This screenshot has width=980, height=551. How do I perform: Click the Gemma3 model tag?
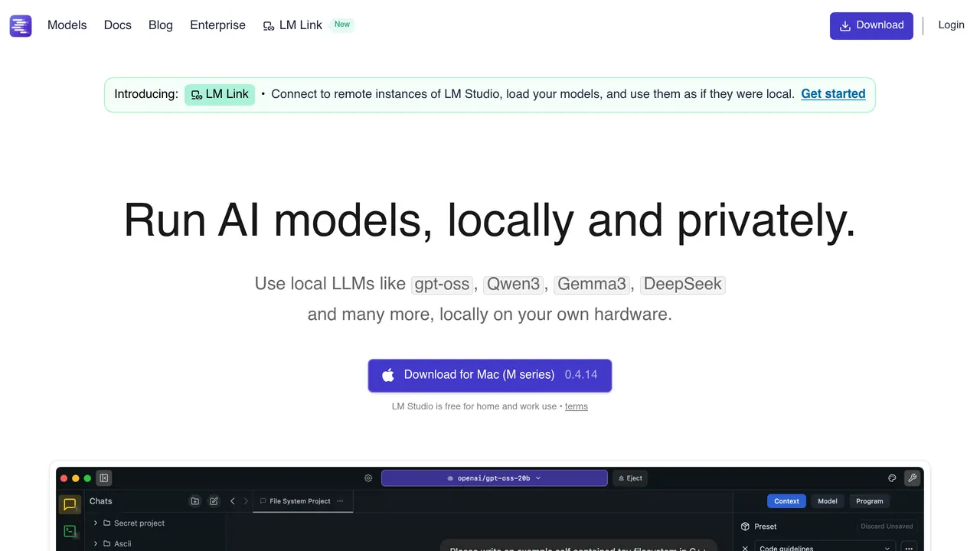tap(592, 285)
